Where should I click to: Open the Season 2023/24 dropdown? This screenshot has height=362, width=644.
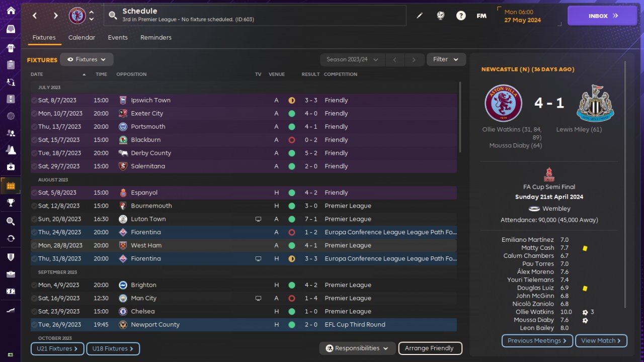point(352,59)
